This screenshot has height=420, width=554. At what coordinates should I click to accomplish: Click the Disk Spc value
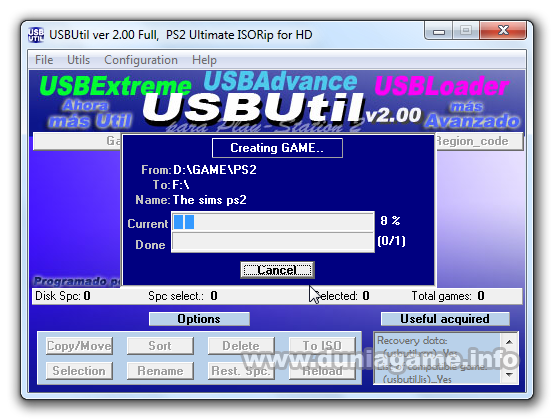pyautogui.click(x=87, y=296)
